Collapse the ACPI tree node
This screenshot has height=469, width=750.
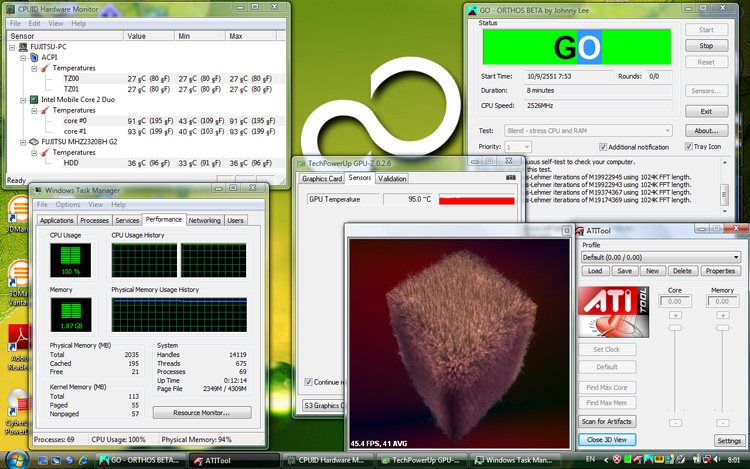[23, 58]
